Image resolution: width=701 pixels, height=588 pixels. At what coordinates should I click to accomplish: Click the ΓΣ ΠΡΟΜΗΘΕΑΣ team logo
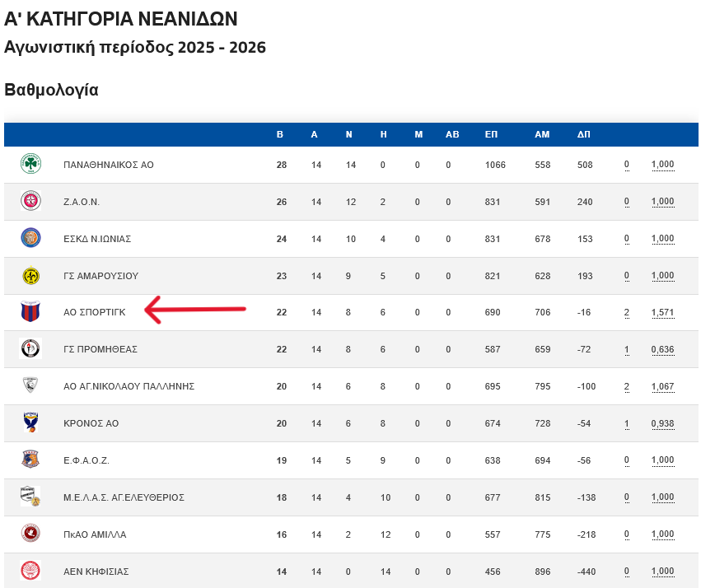(30, 349)
